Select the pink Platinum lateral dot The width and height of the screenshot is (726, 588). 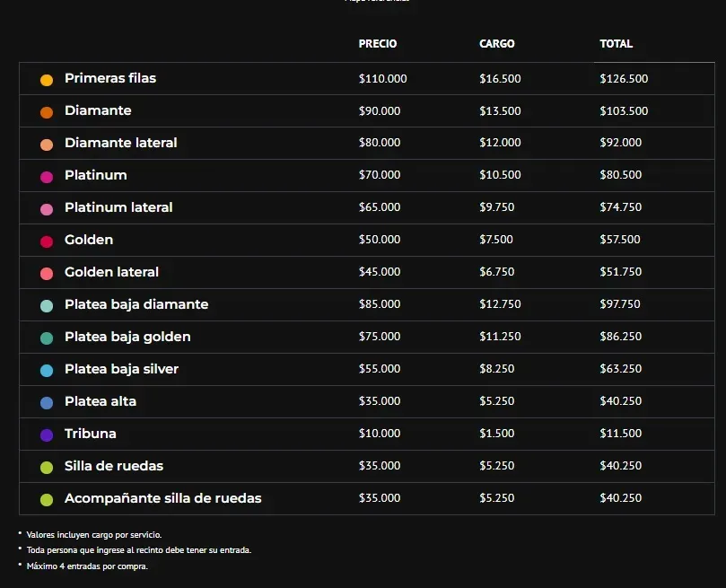(47, 209)
